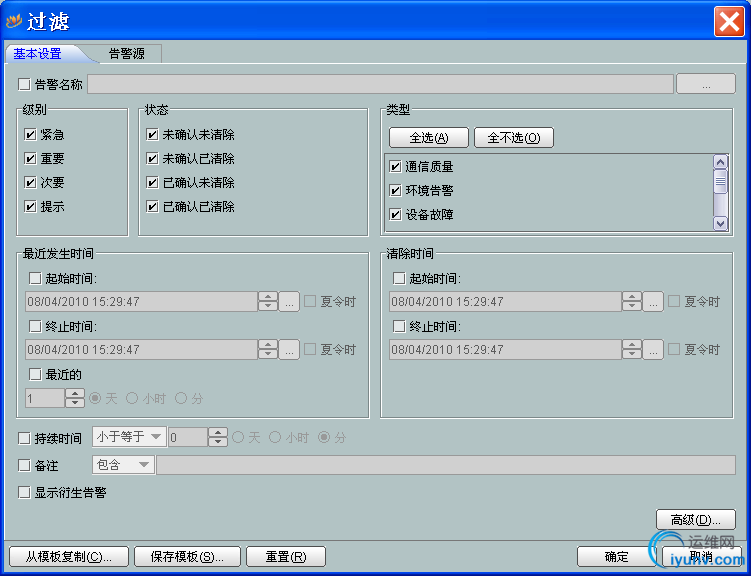The width and height of the screenshot is (751, 576).
Task: Toggle 夏令时 for 最近发生时间 end time
Action: pyautogui.click(x=310, y=350)
